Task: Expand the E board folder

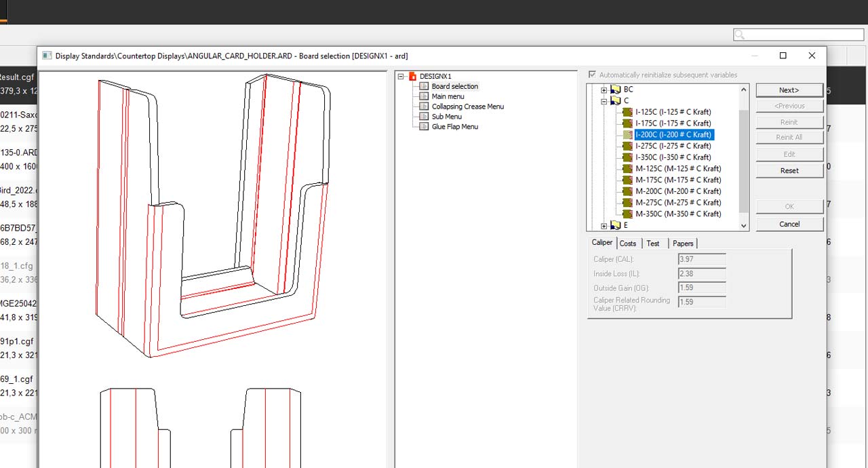Action: pyautogui.click(x=604, y=225)
